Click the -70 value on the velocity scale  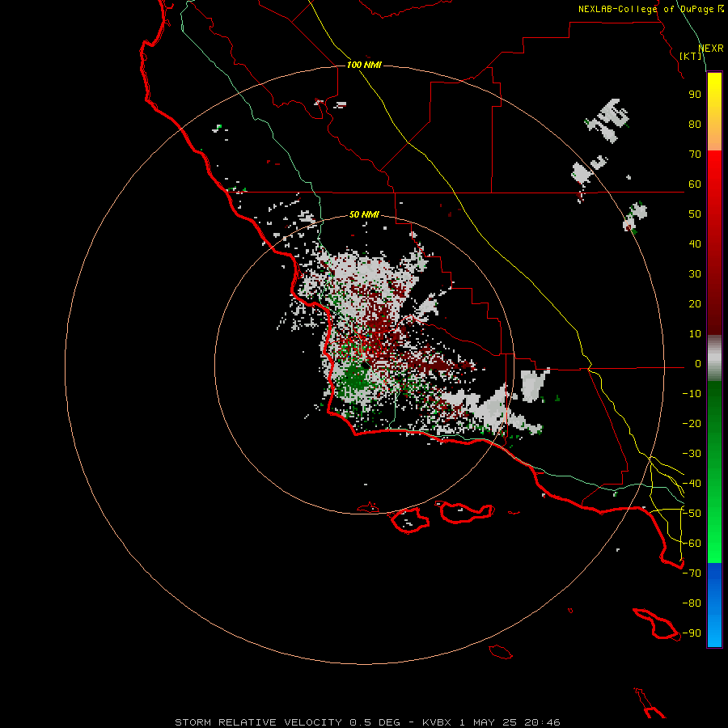[x=692, y=574]
